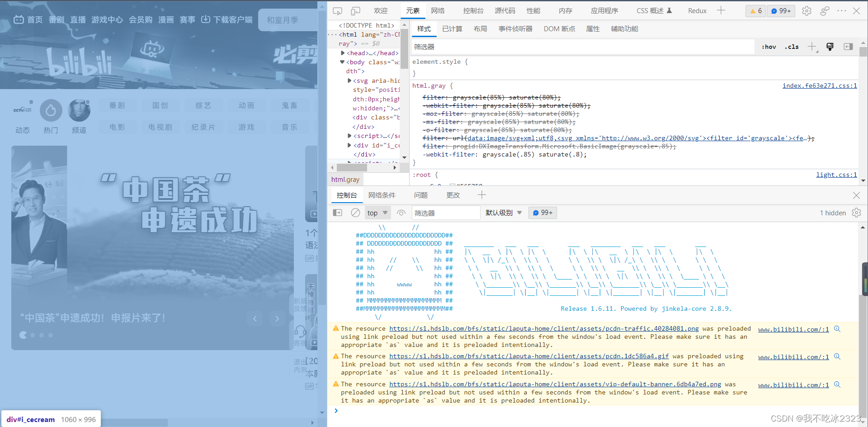Open index.fe63e271.css:1 source link
Screen dimensions: 868x427
pyautogui.click(x=820, y=85)
